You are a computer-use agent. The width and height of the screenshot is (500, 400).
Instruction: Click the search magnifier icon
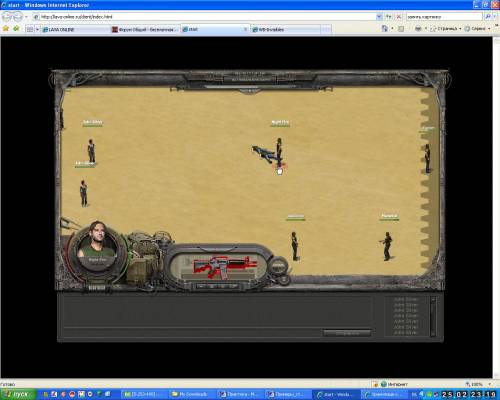[x=487, y=16]
